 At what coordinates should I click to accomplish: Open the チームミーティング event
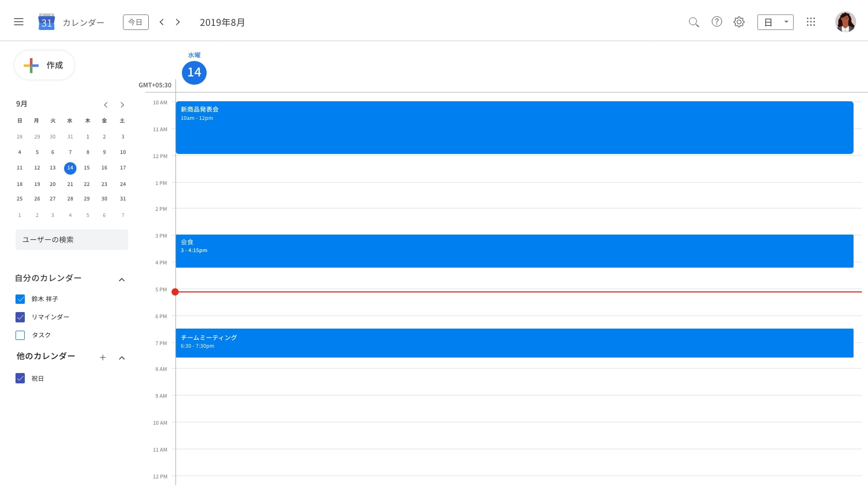point(515,343)
